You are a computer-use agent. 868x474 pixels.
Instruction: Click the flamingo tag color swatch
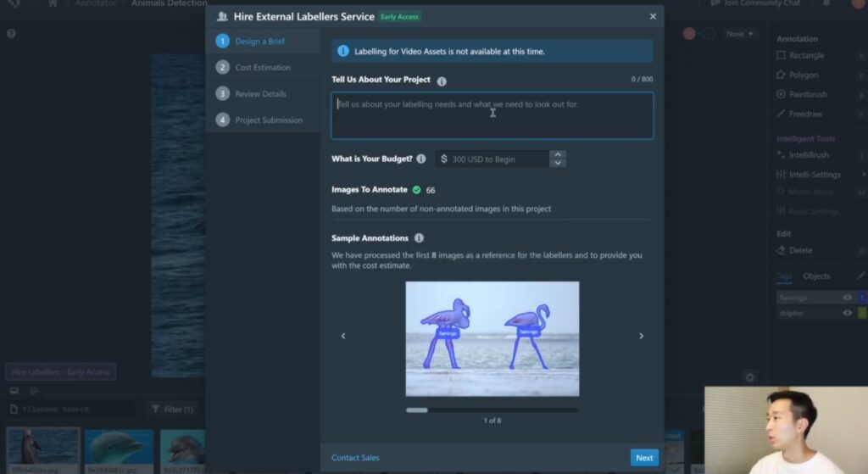click(862, 298)
